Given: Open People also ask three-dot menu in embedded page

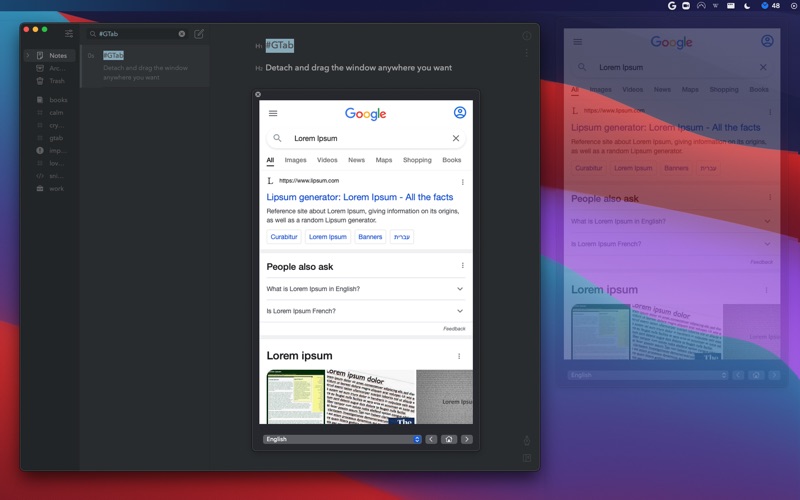Looking at the screenshot, I should coord(463,265).
